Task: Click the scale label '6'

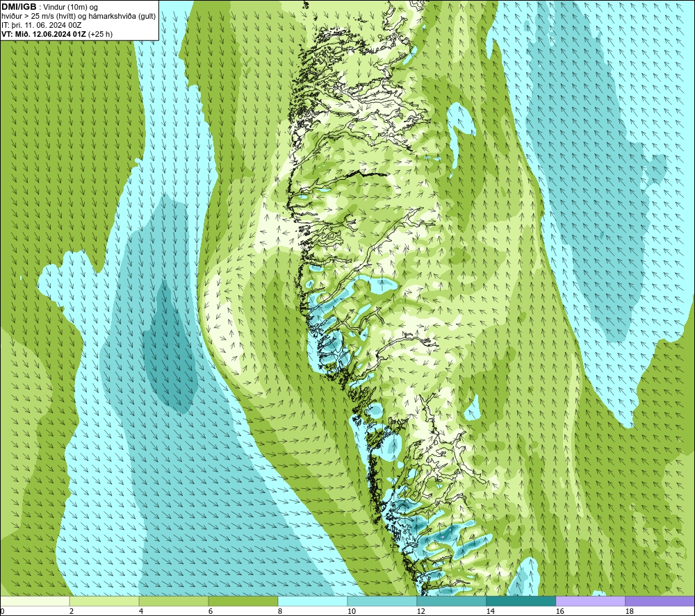Action: coord(211,612)
